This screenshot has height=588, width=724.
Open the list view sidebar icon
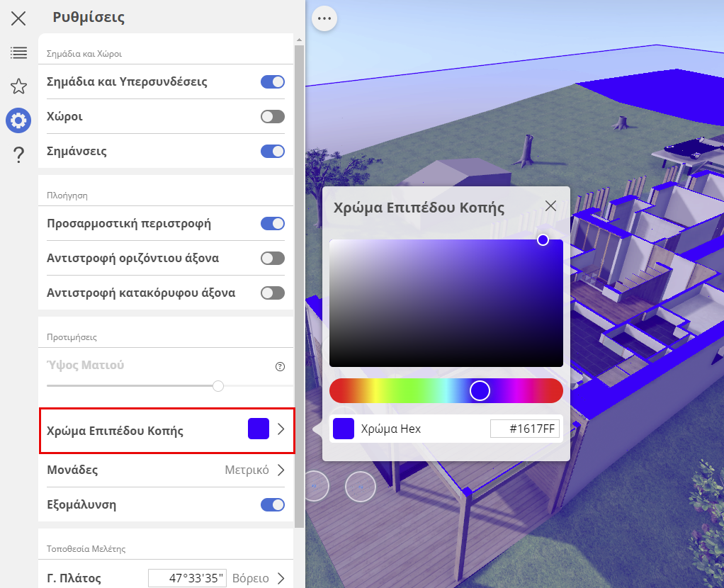18,52
